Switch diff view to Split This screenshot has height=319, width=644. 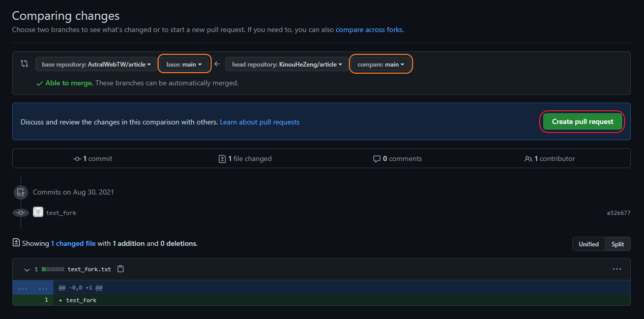(618, 244)
